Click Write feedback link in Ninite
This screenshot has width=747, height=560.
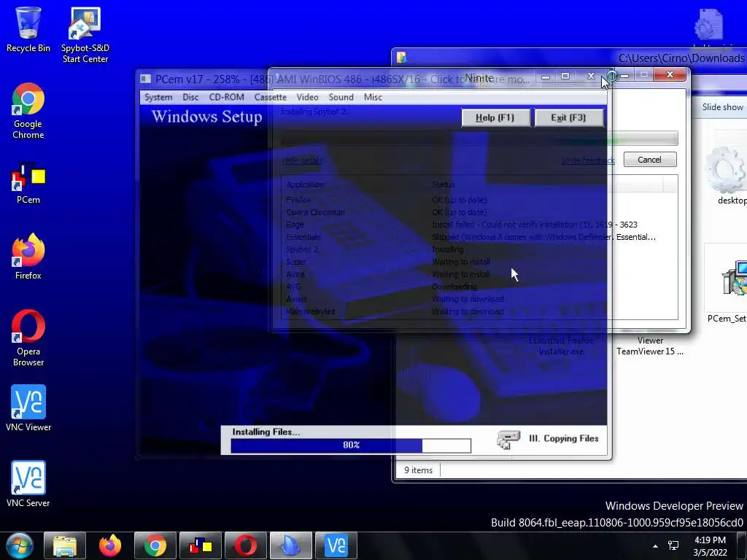click(588, 160)
